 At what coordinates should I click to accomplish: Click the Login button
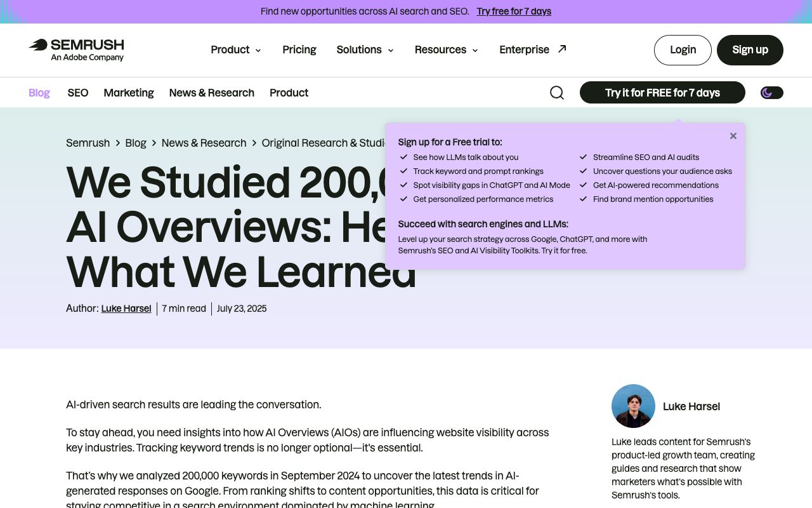[683, 50]
